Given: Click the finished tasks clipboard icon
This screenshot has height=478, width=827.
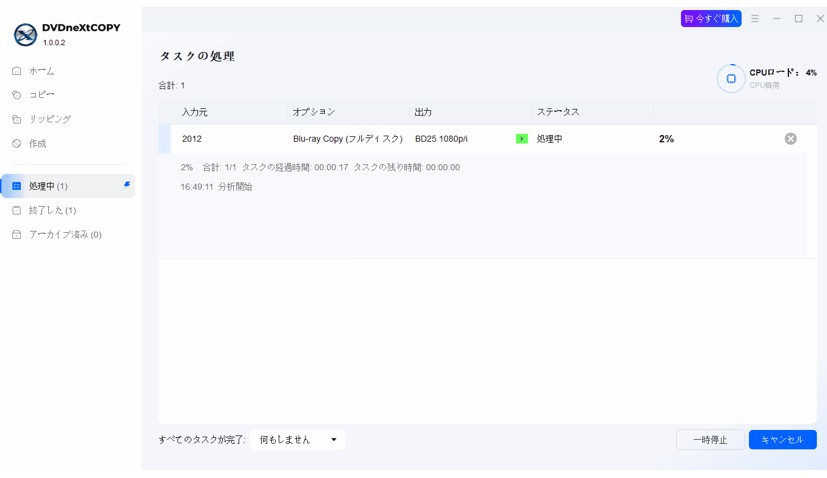Looking at the screenshot, I should [16, 210].
